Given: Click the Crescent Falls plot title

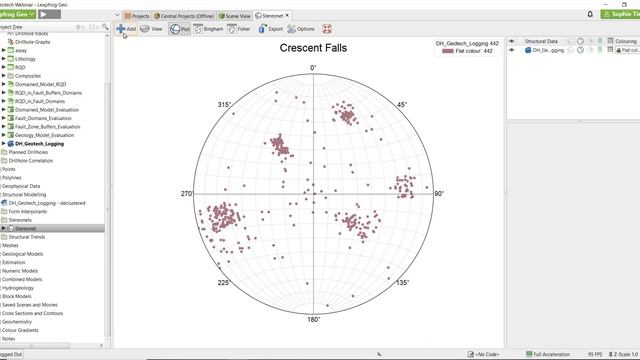Looking at the screenshot, I should (x=313, y=48).
